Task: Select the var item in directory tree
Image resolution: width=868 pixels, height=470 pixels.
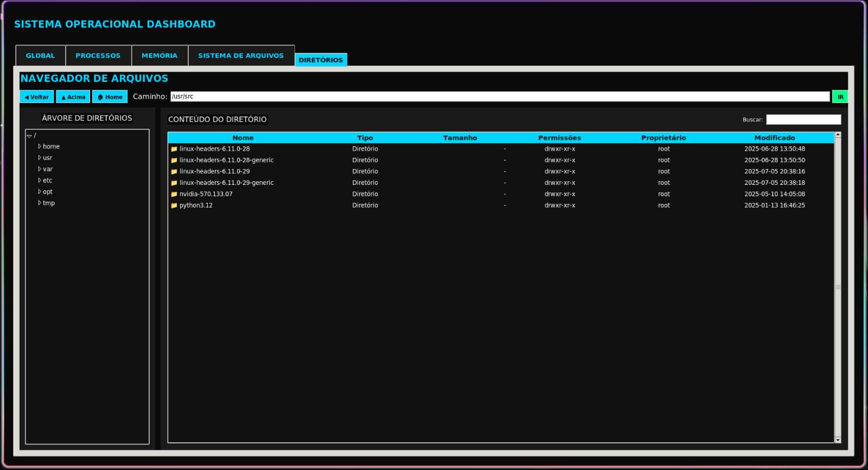Action: pos(48,169)
